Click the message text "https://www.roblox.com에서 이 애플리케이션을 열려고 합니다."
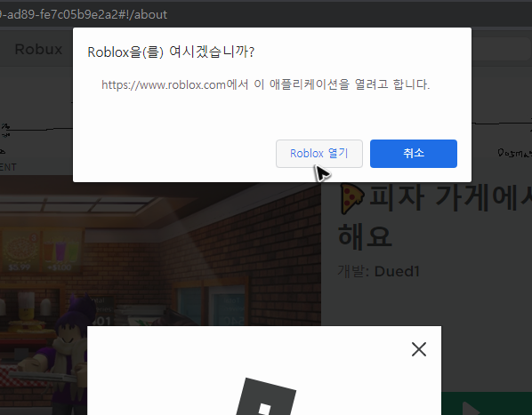The height and width of the screenshot is (415, 532). click(x=266, y=84)
